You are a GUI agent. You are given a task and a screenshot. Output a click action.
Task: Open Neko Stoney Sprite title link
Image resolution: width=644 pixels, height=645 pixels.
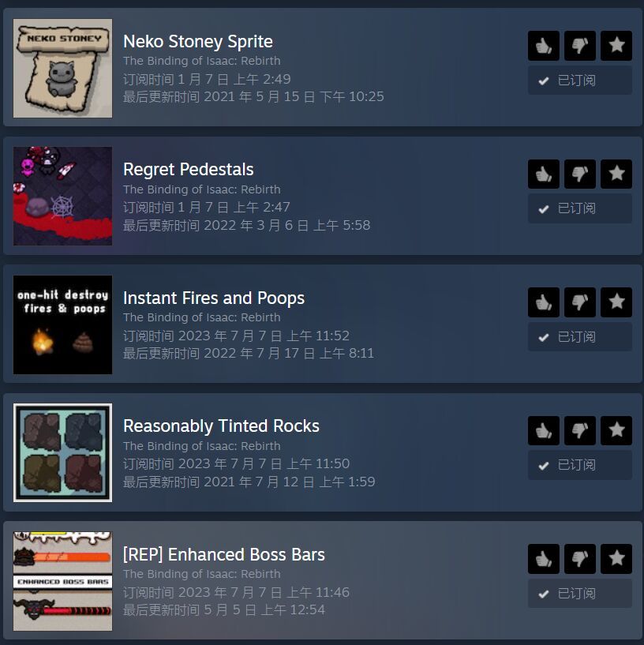(x=198, y=42)
